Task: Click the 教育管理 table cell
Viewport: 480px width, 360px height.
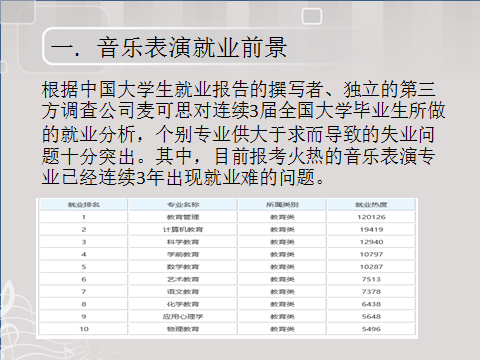Action: (x=183, y=217)
